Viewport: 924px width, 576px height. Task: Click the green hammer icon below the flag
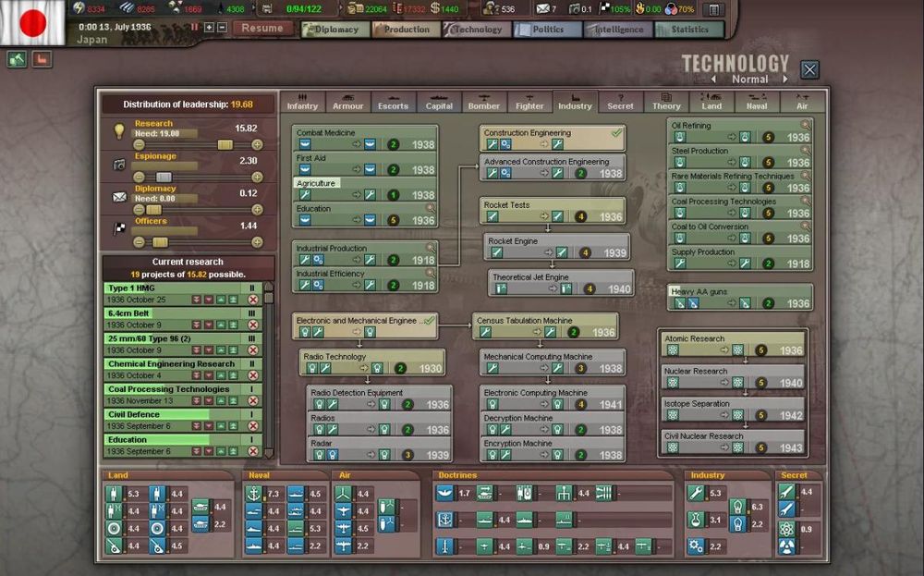point(17,59)
